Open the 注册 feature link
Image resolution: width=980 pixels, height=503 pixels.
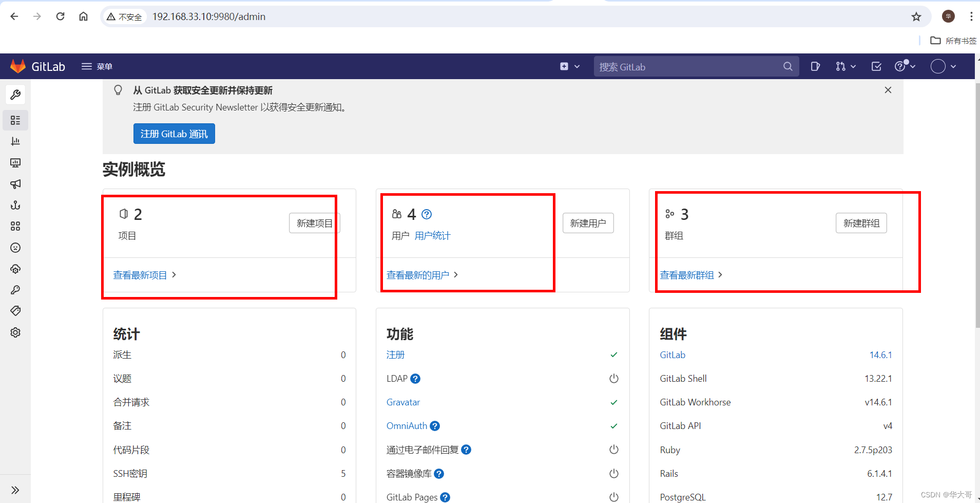point(395,355)
